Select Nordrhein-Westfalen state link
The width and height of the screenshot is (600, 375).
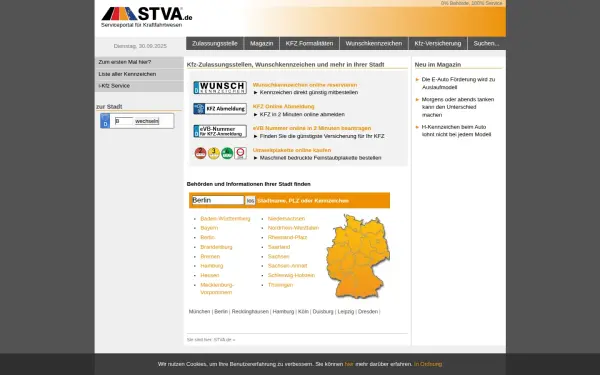[293, 228]
